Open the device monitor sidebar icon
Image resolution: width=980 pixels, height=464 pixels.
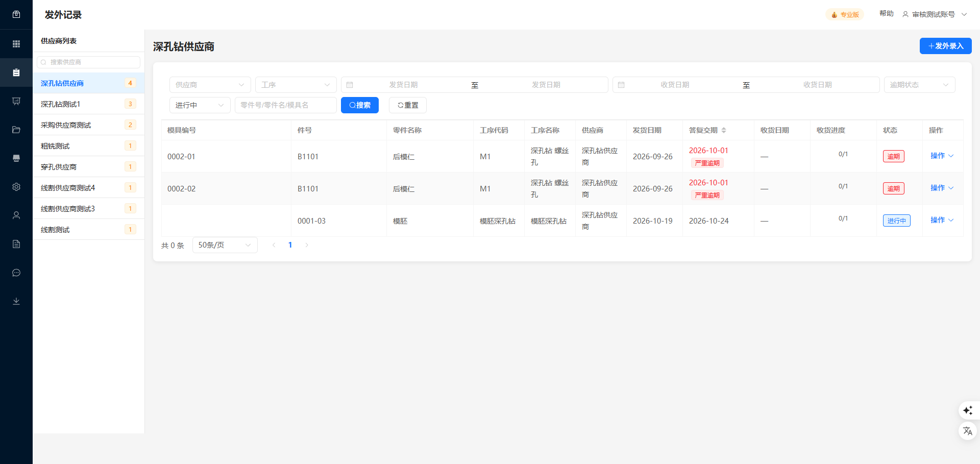(16, 158)
